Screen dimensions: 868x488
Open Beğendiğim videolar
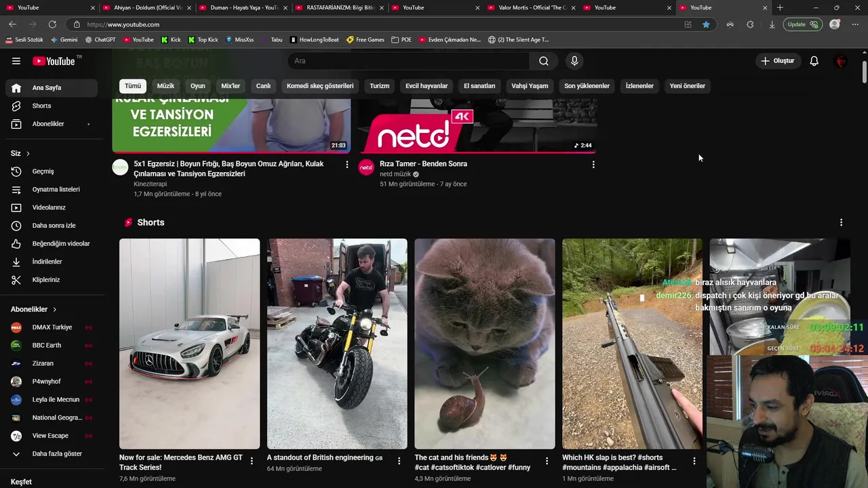pyautogui.click(x=52, y=243)
